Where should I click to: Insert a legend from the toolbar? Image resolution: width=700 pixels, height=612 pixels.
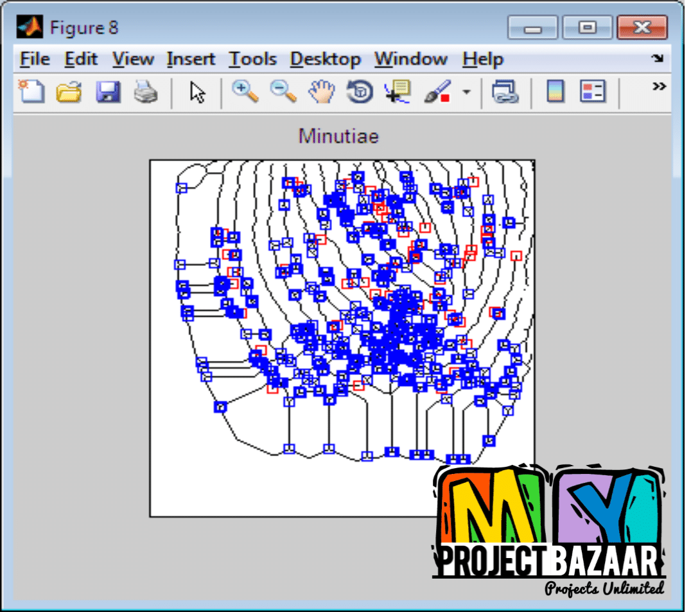(x=593, y=92)
